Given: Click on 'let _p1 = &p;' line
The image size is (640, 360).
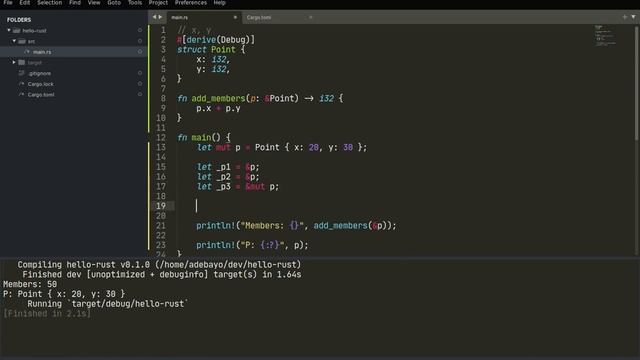Looking at the screenshot, I should pos(228,167).
